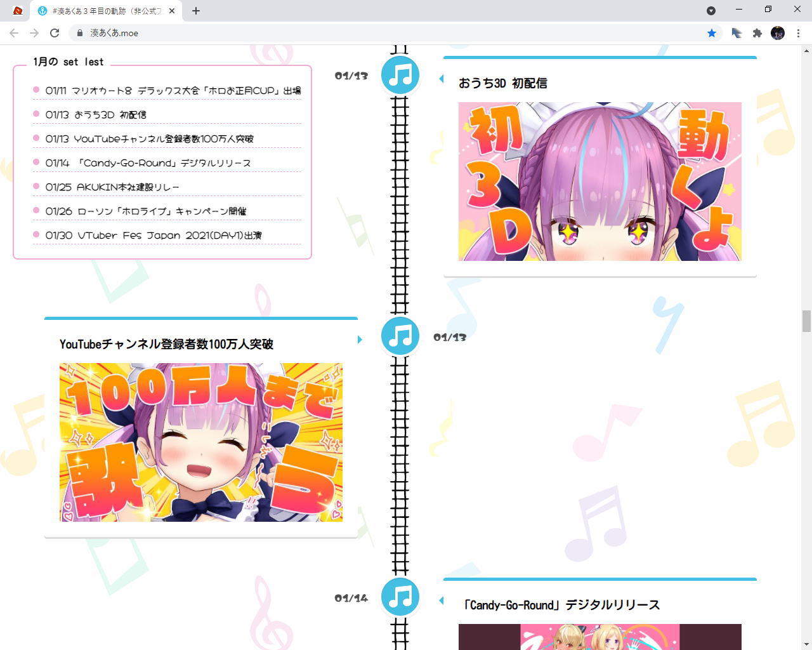Click the おうち3D 初配信 card title
This screenshot has width=812, height=650.
503,83
